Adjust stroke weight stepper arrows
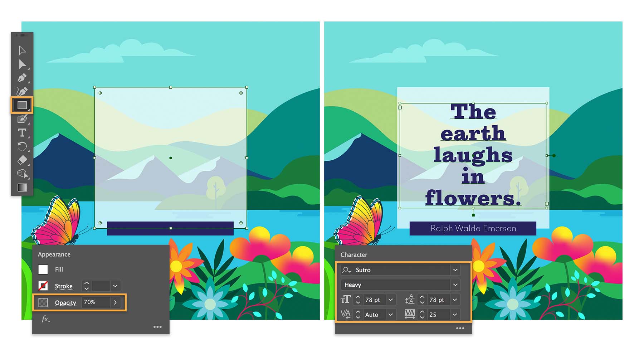This screenshot has width=644, height=345. click(x=86, y=286)
